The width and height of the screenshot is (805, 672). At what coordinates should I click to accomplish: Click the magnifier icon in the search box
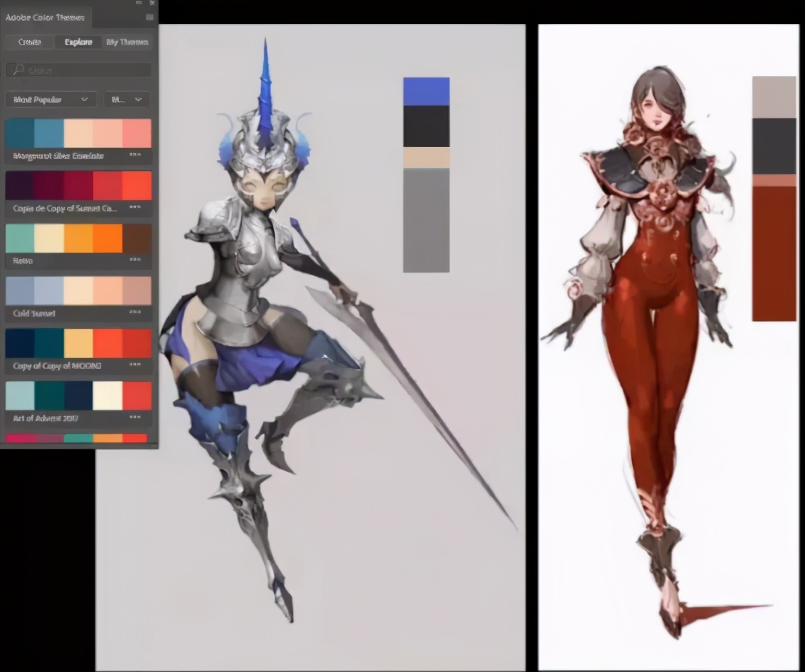(x=18, y=70)
